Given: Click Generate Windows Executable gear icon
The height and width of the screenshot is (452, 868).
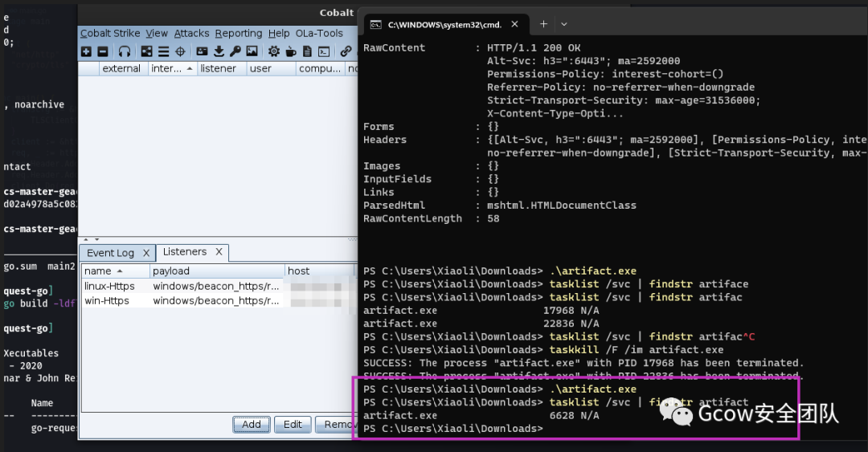Looking at the screenshot, I should point(274,51).
